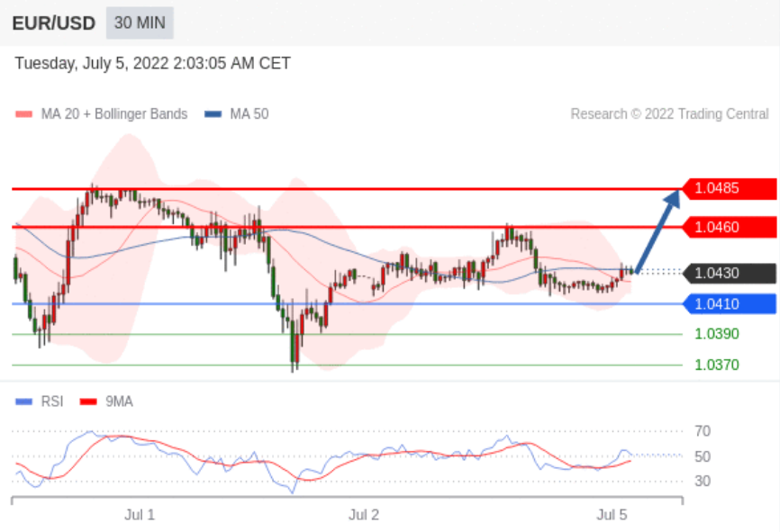Click the 1.0460 resistance price tag
780x532 pixels.
[730, 227]
